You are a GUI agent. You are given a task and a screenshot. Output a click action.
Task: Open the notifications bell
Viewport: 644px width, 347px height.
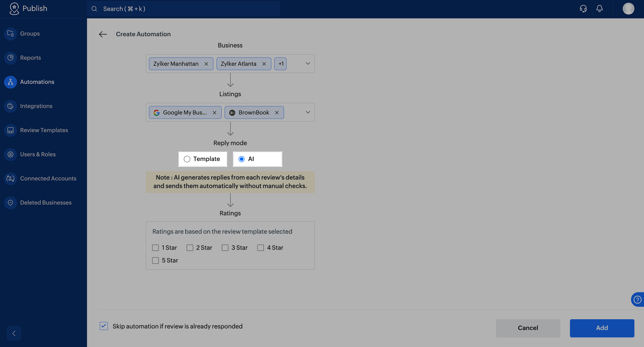[x=600, y=8]
